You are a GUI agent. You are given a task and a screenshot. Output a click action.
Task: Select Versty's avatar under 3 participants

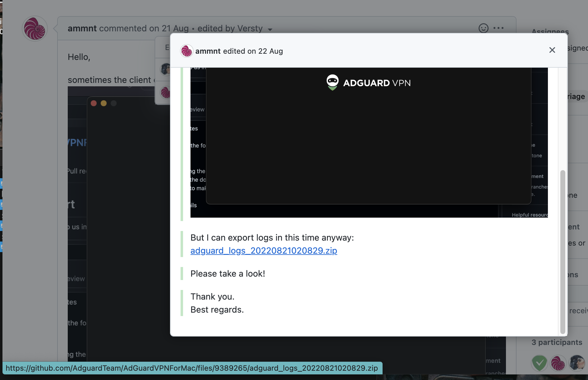[x=577, y=363]
